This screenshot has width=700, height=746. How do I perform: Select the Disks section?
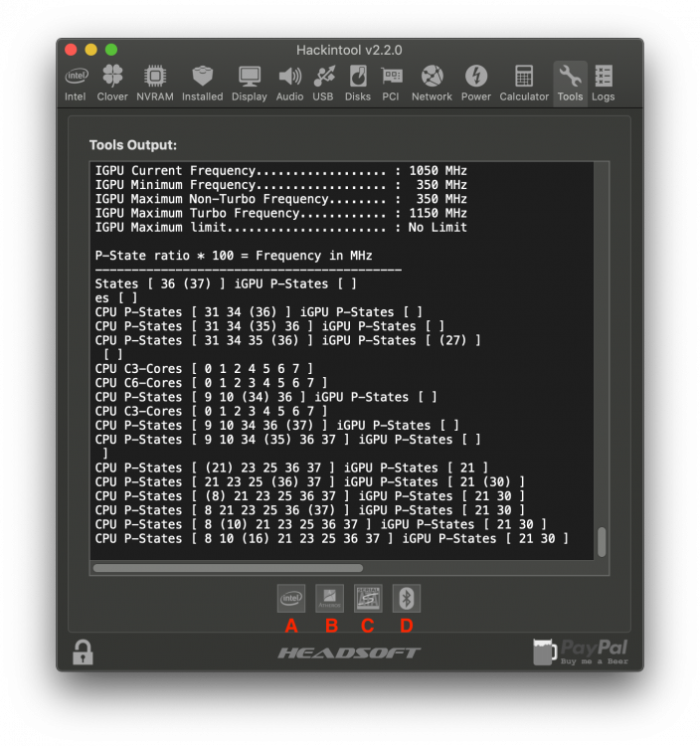tap(358, 84)
